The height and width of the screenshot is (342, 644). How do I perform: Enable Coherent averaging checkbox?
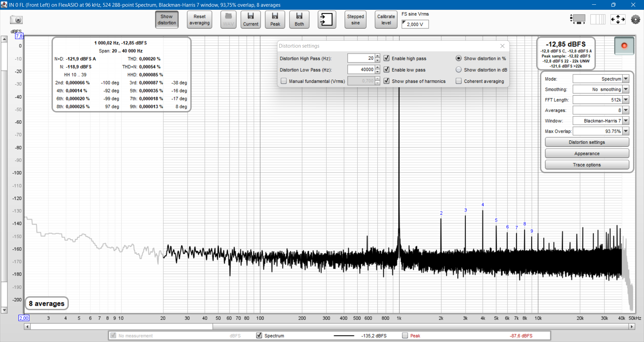[x=459, y=81]
